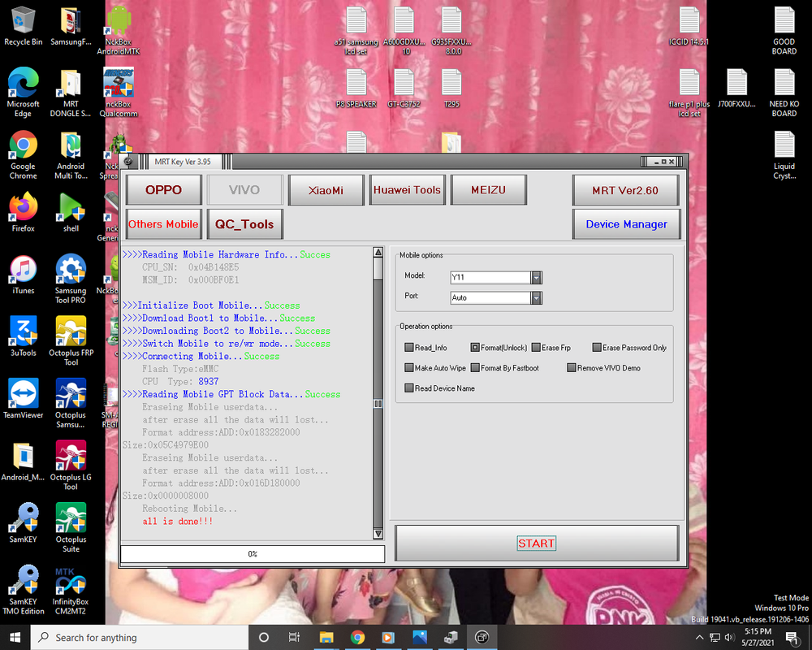Image resolution: width=812 pixels, height=650 pixels.
Task: Click the START button
Action: coord(537,543)
